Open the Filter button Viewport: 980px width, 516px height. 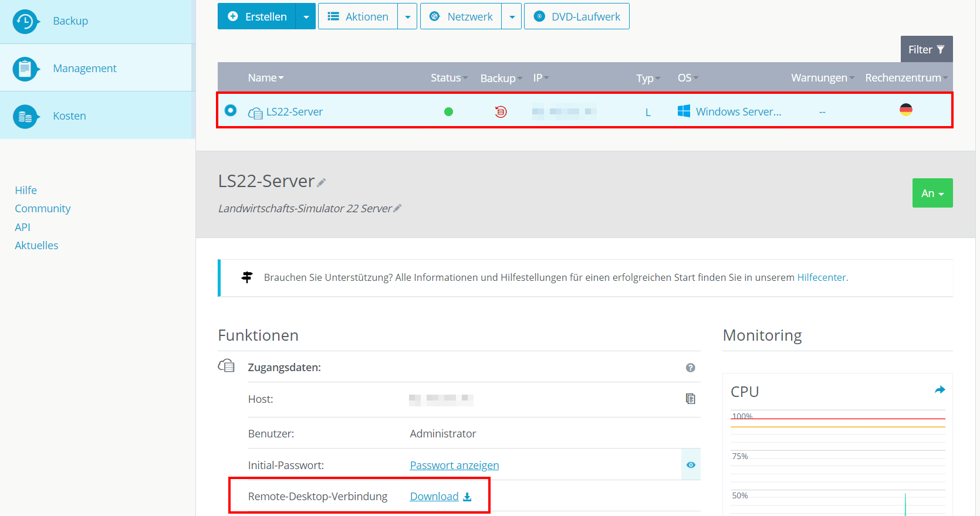pyautogui.click(x=927, y=49)
